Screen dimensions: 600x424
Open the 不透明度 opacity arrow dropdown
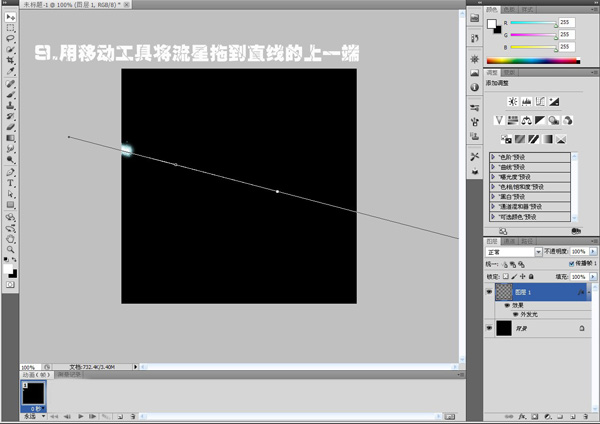point(593,252)
